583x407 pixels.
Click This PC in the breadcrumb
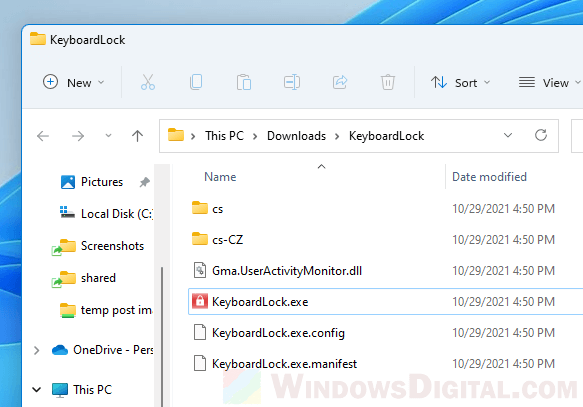[x=224, y=136]
